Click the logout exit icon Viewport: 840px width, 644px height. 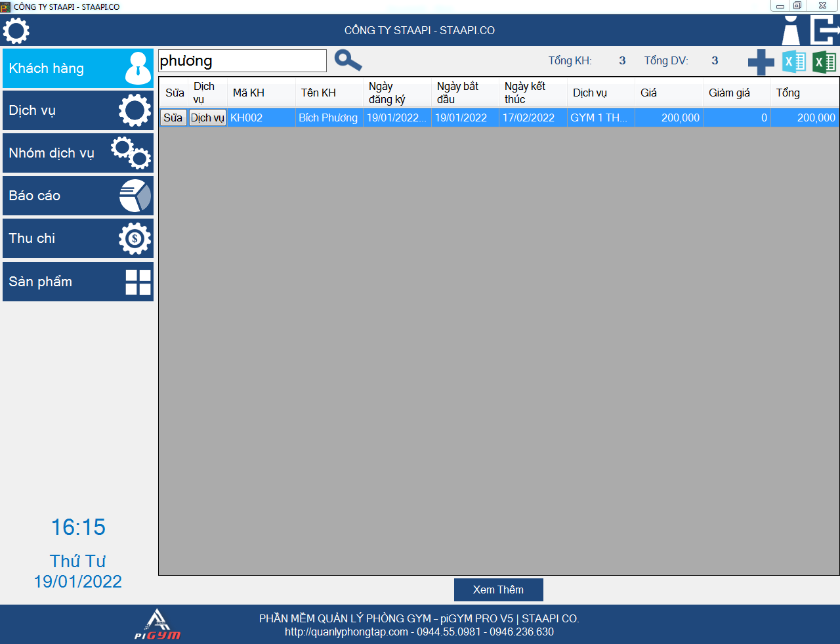point(824,31)
